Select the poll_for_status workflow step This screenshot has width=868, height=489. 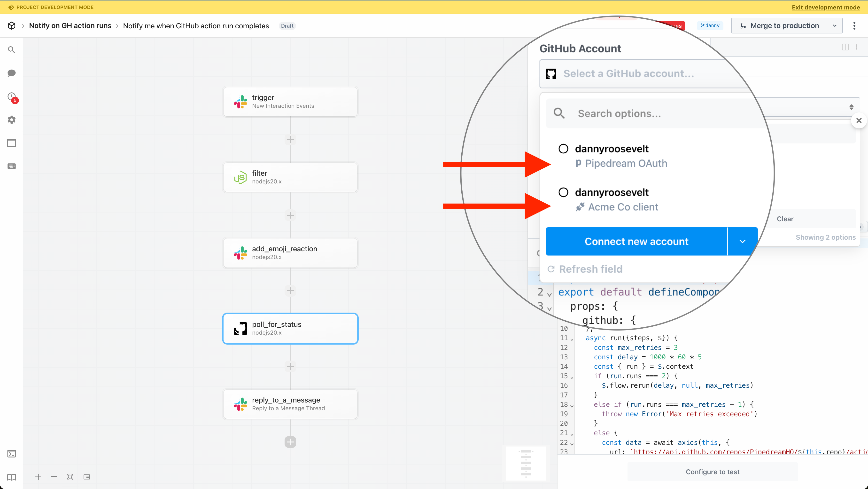(x=290, y=329)
